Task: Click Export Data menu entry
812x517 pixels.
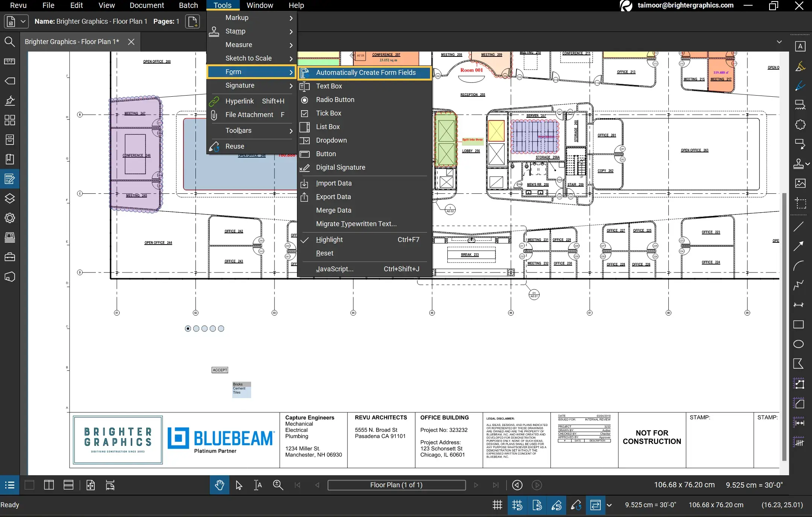Action: (365, 197)
